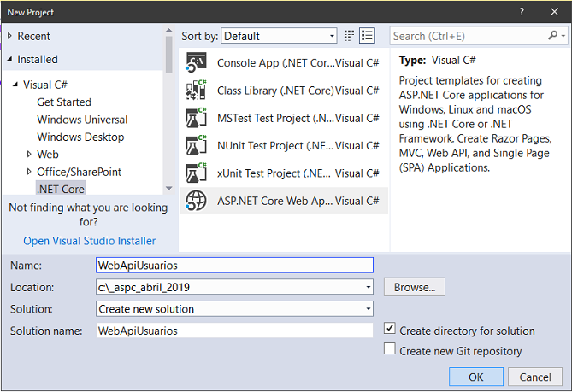Screen dimensions: 572x392
Task: Click the NUnit Test Project icon
Action: tap(196, 146)
